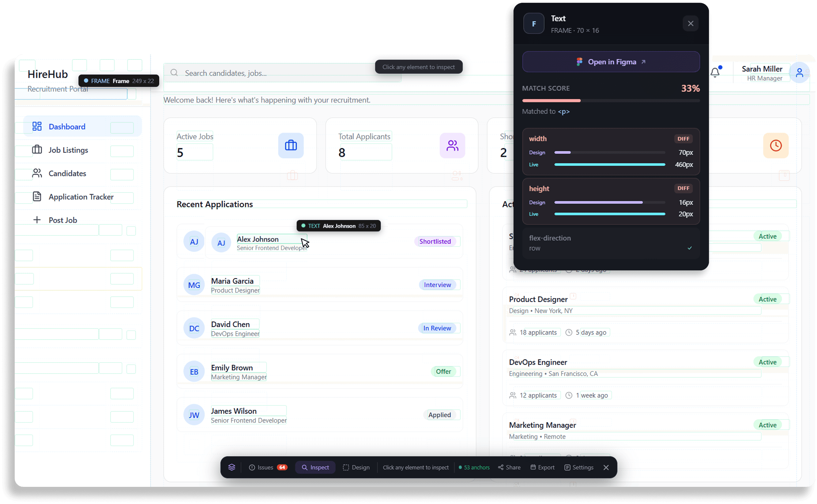The height and width of the screenshot is (504, 817).
Task: Click the Export button in toolbar
Action: pos(542,467)
